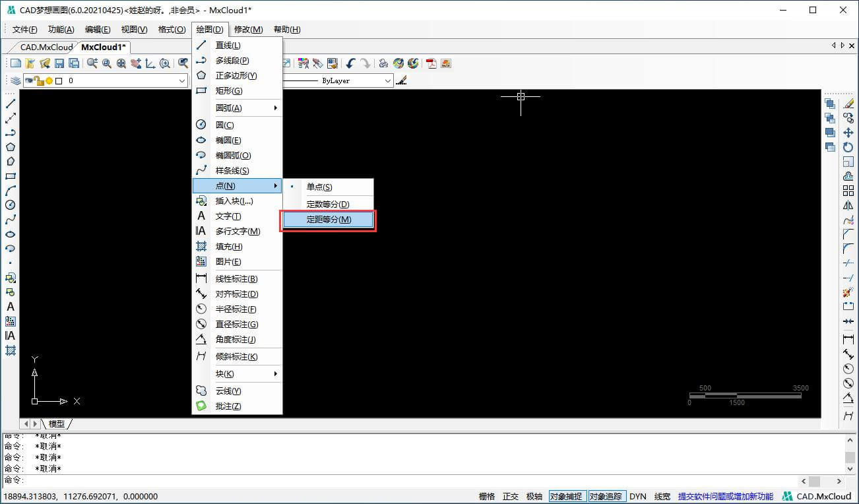
Task: Choose 样条线(S) in the draw menu
Action: coord(238,171)
